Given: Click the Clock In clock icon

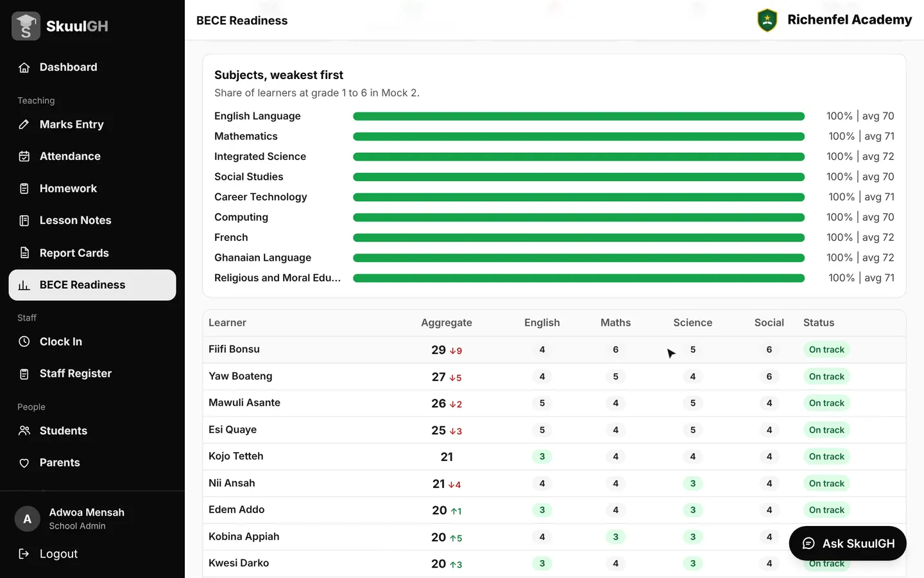Looking at the screenshot, I should pyautogui.click(x=24, y=342).
